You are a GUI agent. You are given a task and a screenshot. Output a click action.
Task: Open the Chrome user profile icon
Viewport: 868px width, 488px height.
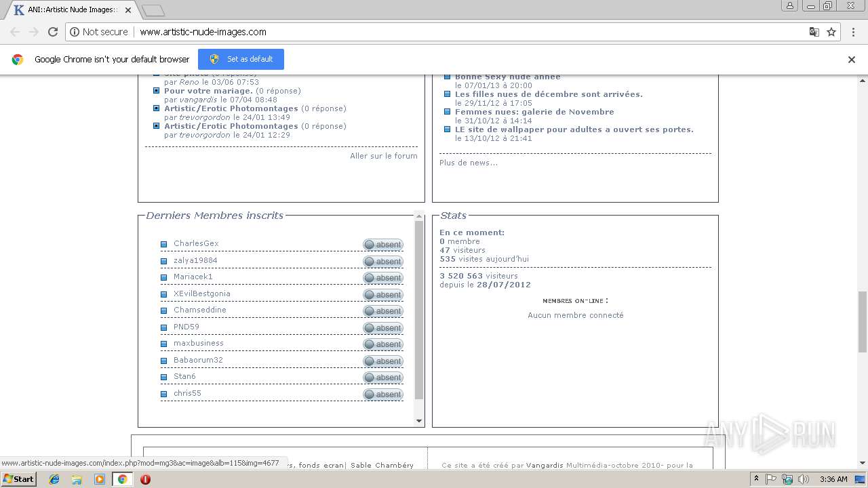(x=790, y=5)
